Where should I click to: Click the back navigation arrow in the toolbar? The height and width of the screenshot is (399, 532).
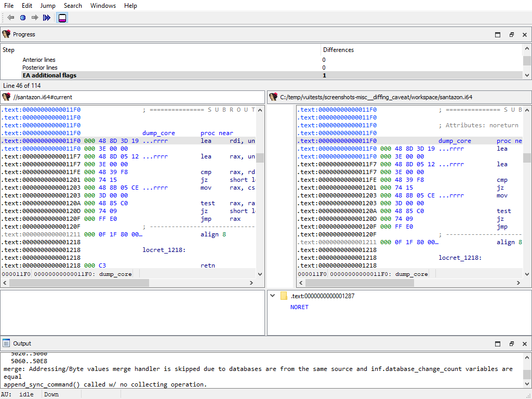(x=9, y=17)
